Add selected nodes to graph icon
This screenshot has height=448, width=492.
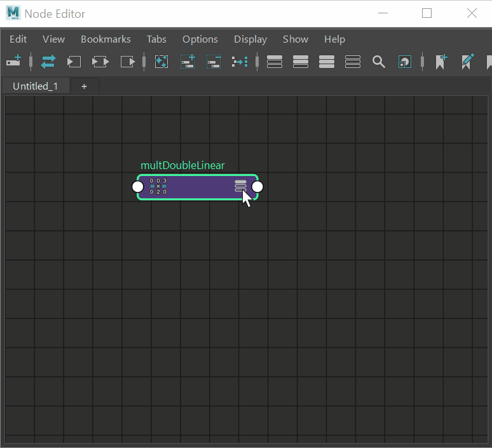coord(188,62)
